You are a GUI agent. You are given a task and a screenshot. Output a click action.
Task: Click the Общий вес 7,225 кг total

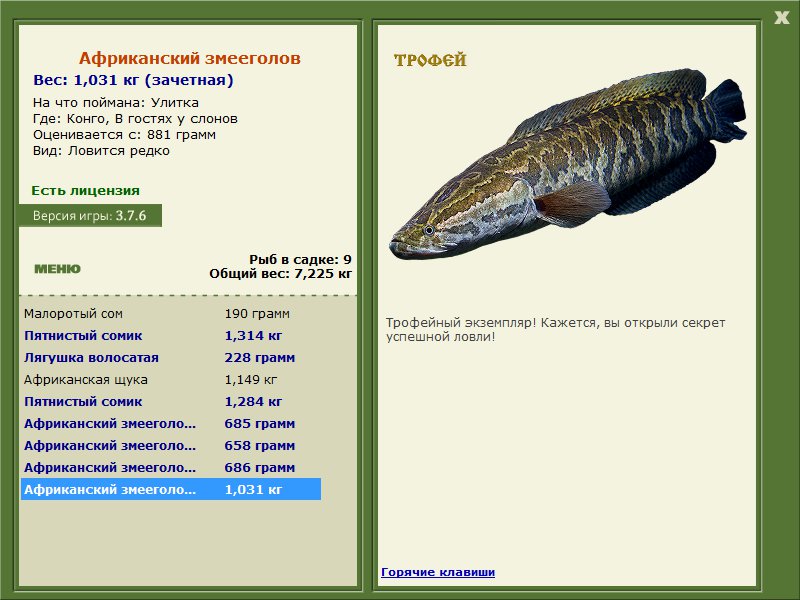[x=280, y=273]
